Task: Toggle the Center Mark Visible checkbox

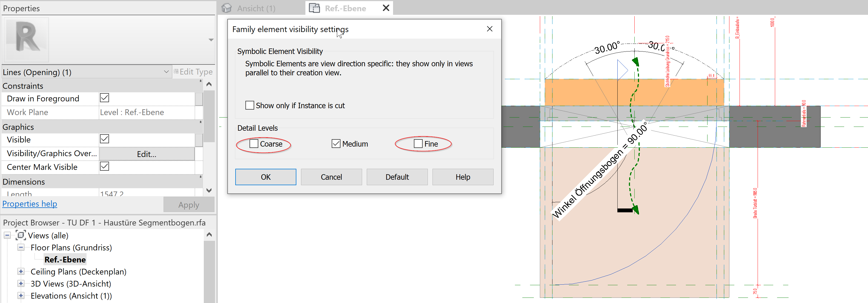Action: pyautogui.click(x=104, y=167)
